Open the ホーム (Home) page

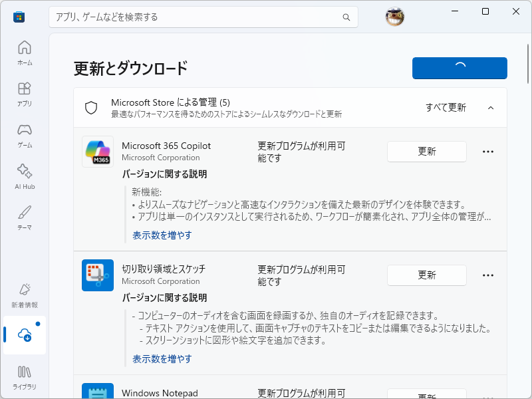tap(25, 53)
